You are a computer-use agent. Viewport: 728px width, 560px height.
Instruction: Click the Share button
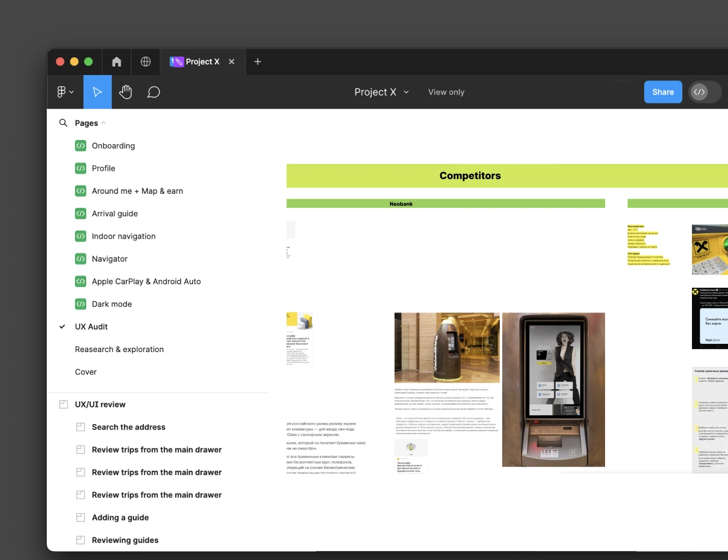point(662,92)
